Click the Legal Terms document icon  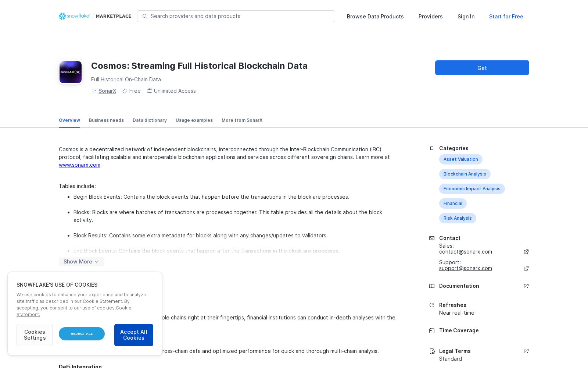(x=432, y=351)
